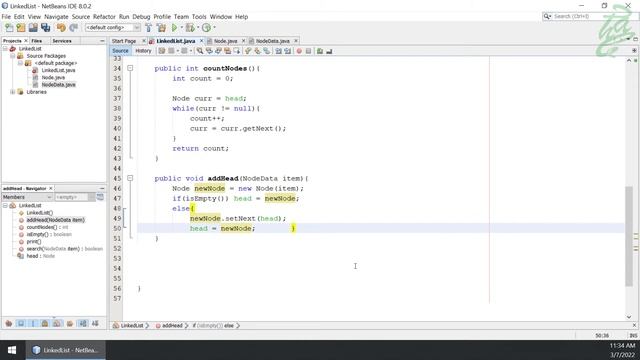Click the Profile Project toolbar icon
Screen dimensions: 640x360
(207, 28)
